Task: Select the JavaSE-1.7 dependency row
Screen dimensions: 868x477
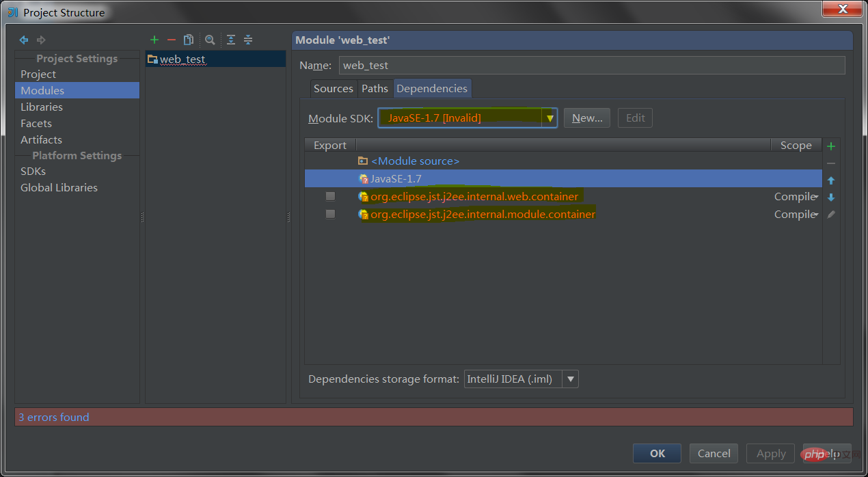Action: coord(563,179)
